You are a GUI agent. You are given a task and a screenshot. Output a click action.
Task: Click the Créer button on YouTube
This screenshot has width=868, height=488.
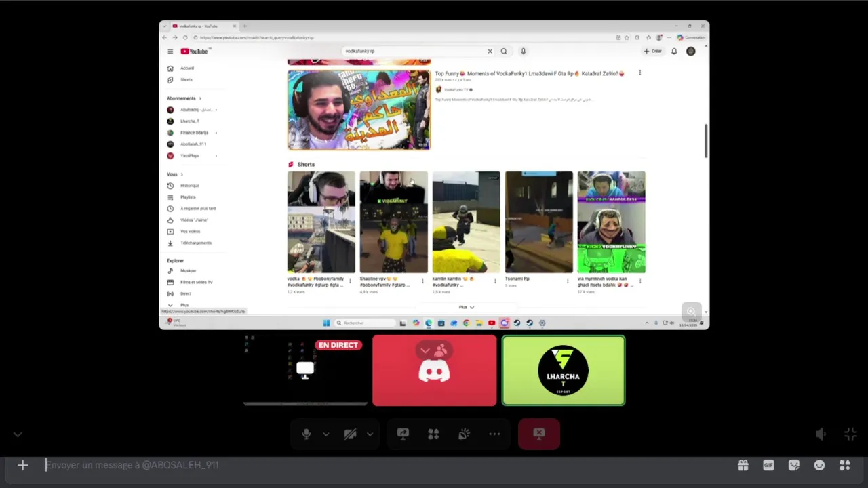[652, 51]
